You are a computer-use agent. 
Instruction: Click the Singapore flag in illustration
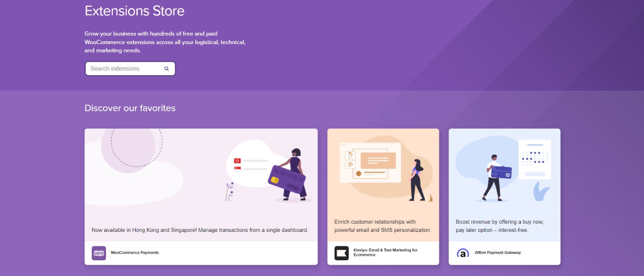pyautogui.click(x=237, y=169)
